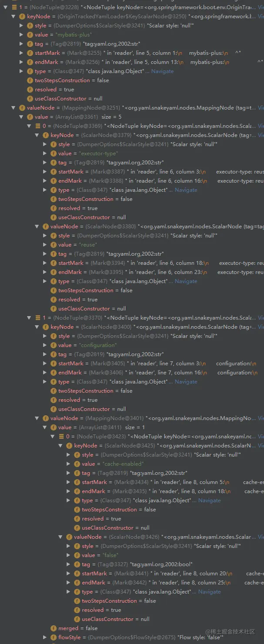
Task: Click the list-element icon of 1 = NodeTuple@3370
Action: coord(38,318)
